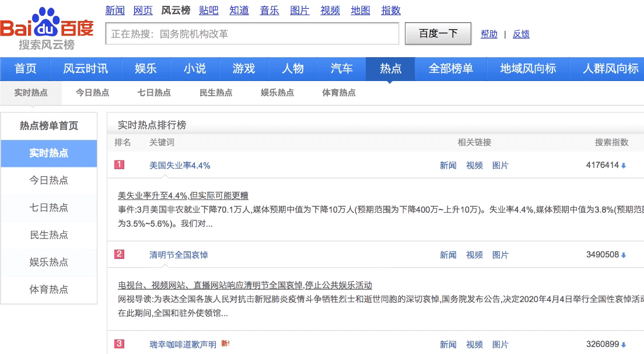This screenshot has height=354, width=644.
Task: Select 风云榜 in top navigation
Action: pyautogui.click(x=176, y=10)
